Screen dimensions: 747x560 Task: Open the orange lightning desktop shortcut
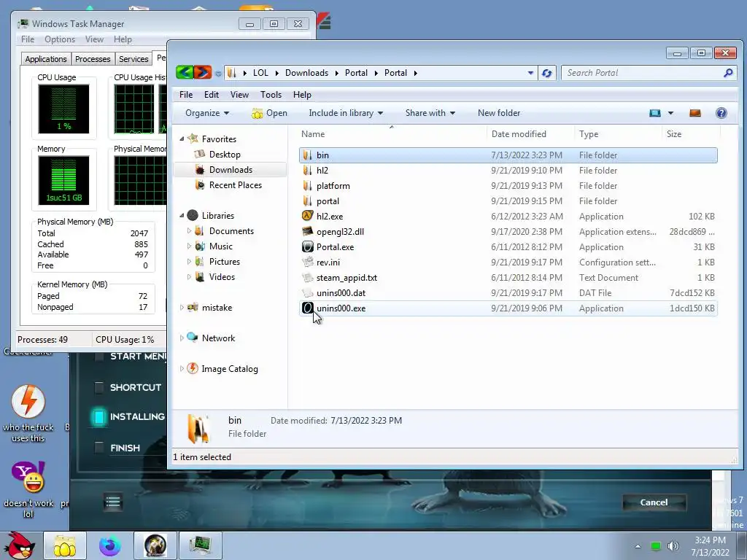(x=28, y=402)
